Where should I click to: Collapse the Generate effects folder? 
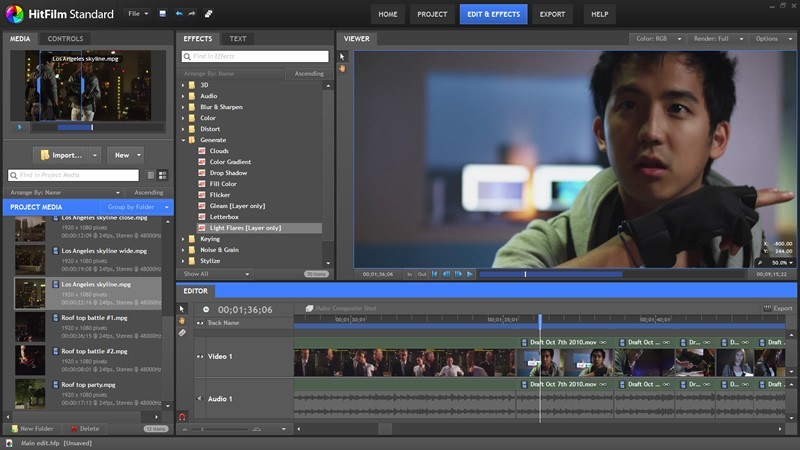pyautogui.click(x=184, y=140)
